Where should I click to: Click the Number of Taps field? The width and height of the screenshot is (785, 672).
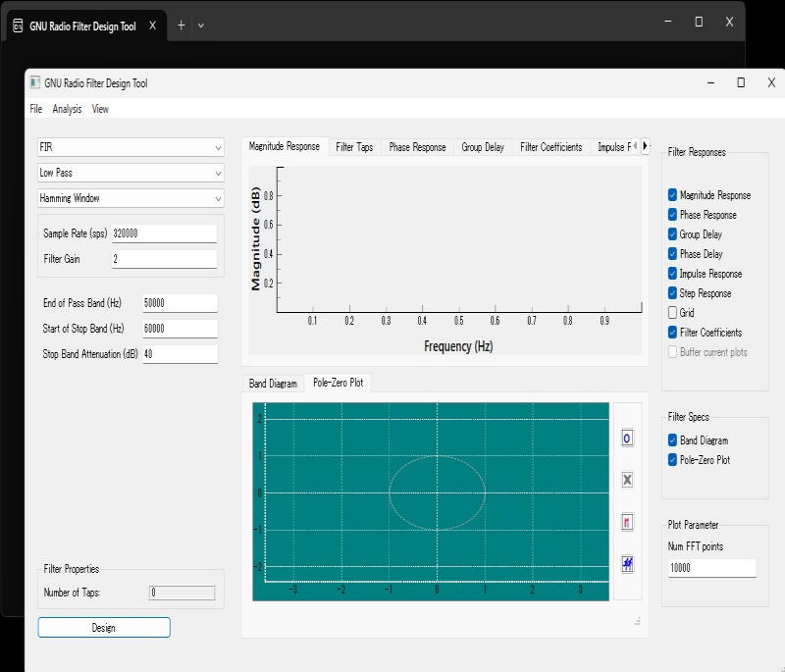tap(182, 593)
